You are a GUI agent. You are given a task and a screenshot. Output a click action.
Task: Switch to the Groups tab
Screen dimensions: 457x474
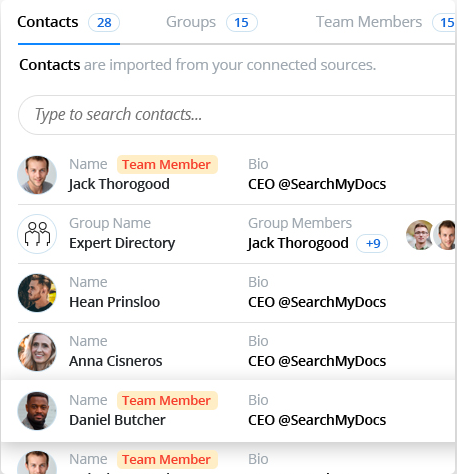191,22
